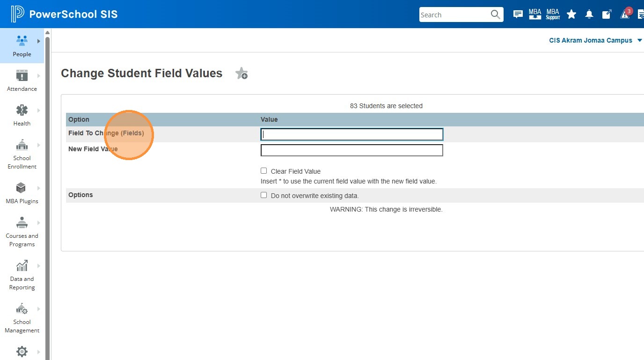644x360 pixels.
Task: Open the chat messages icon in header
Action: point(518,15)
